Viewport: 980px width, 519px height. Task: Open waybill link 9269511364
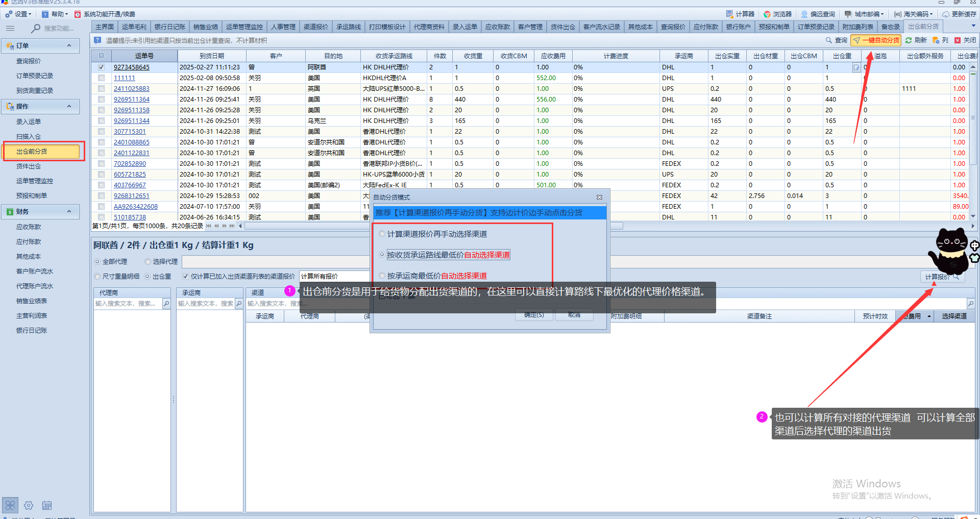(132, 100)
